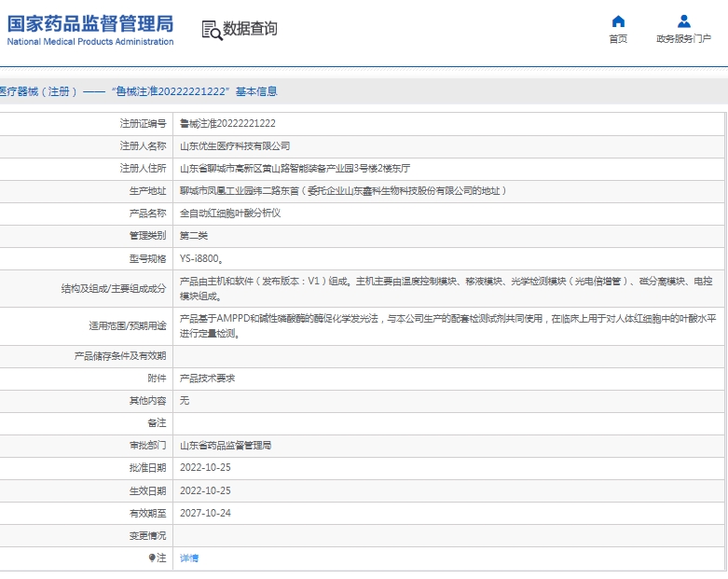Viewport: 728px width, 579px height.
Task: Click the 结构及组成/主要组成成分 label
Action: pos(114,288)
